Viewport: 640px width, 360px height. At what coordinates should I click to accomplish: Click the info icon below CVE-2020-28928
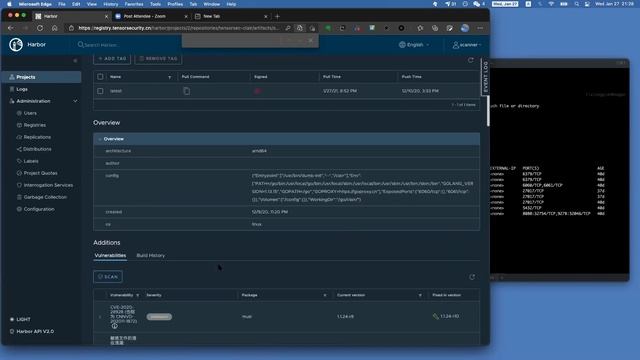pos(114,326)
